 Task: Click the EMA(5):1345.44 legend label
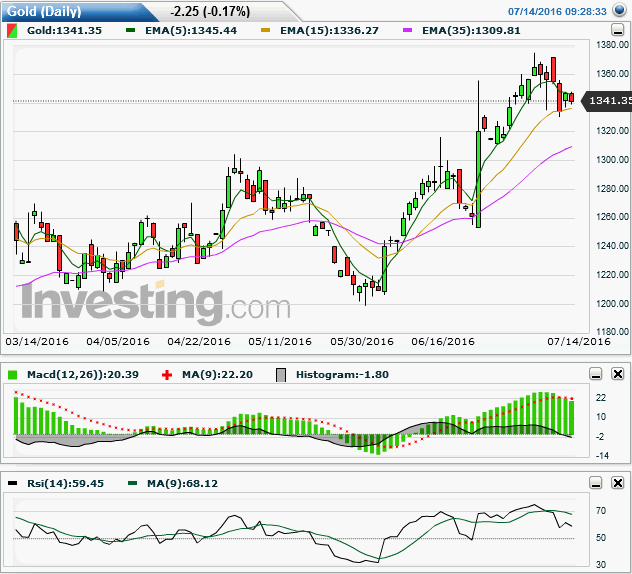191,31
